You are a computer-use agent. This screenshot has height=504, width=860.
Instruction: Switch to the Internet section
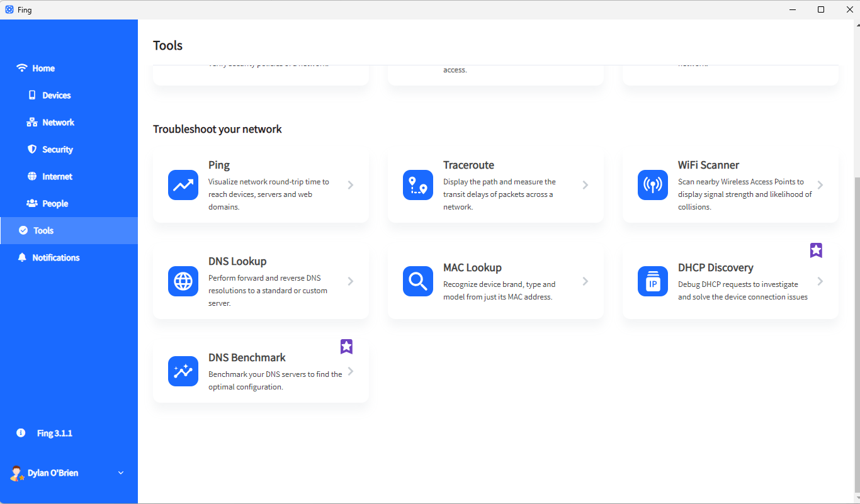pos(50,176)
